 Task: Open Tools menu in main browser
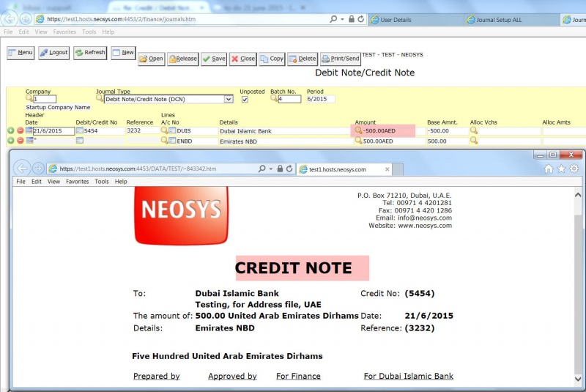pyautogui.click(x=89, y=32)
